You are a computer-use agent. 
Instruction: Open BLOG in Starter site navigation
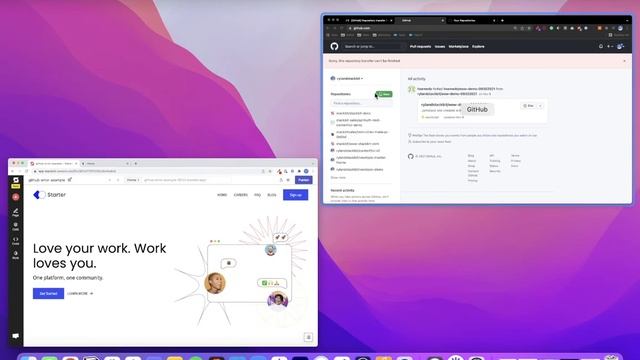click(x=271, y=195)
